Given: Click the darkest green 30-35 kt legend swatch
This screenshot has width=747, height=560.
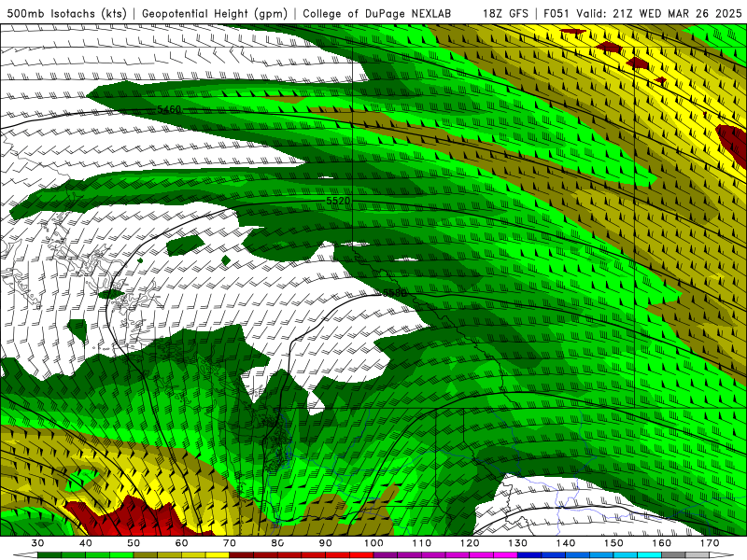Looking at the screenshot, I should [49, 555].
